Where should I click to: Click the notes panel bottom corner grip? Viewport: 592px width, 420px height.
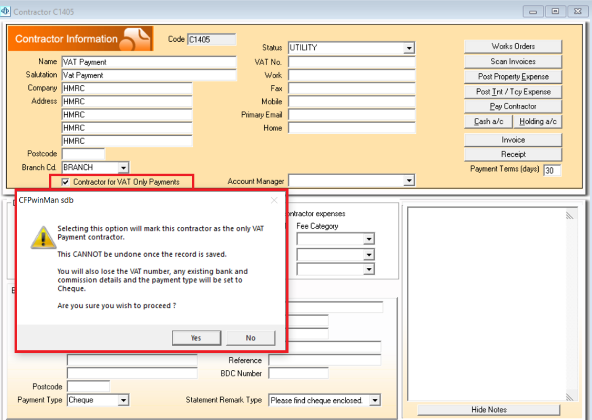[x=569, y=397]
